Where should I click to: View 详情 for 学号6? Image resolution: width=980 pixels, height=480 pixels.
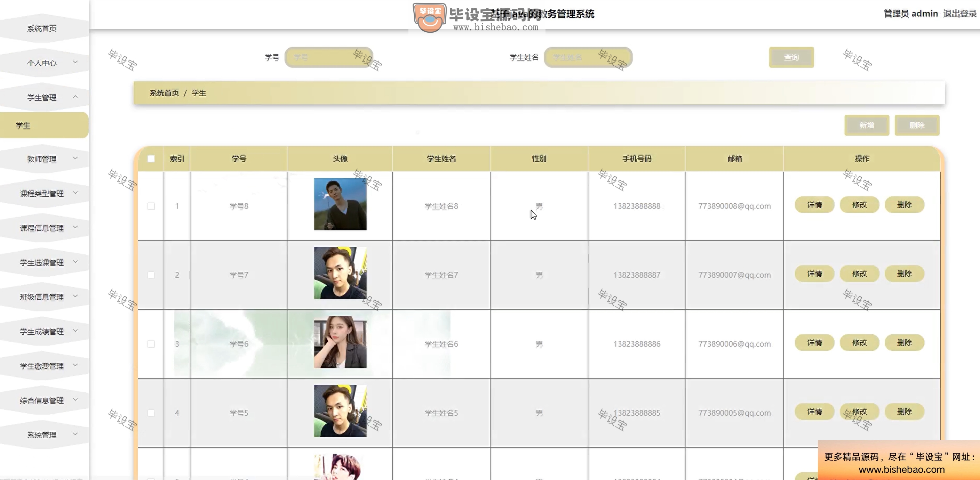(814, 343)
